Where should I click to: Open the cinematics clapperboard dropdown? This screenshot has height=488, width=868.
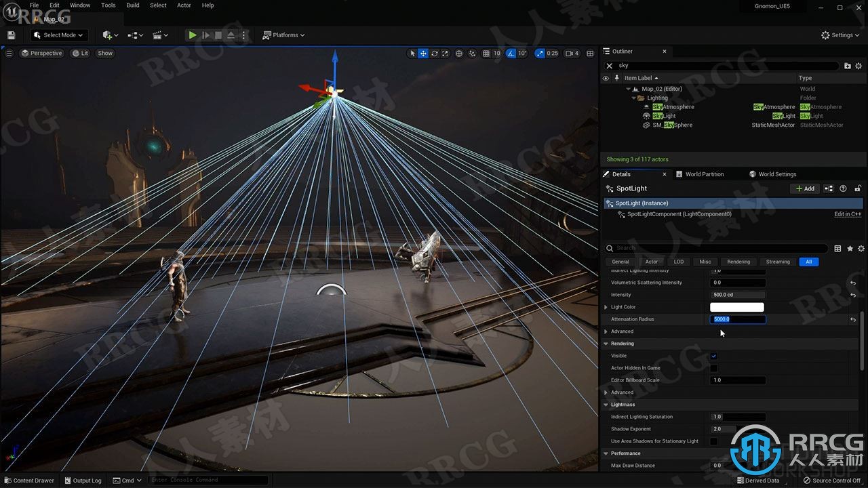[x=161, y=35]
